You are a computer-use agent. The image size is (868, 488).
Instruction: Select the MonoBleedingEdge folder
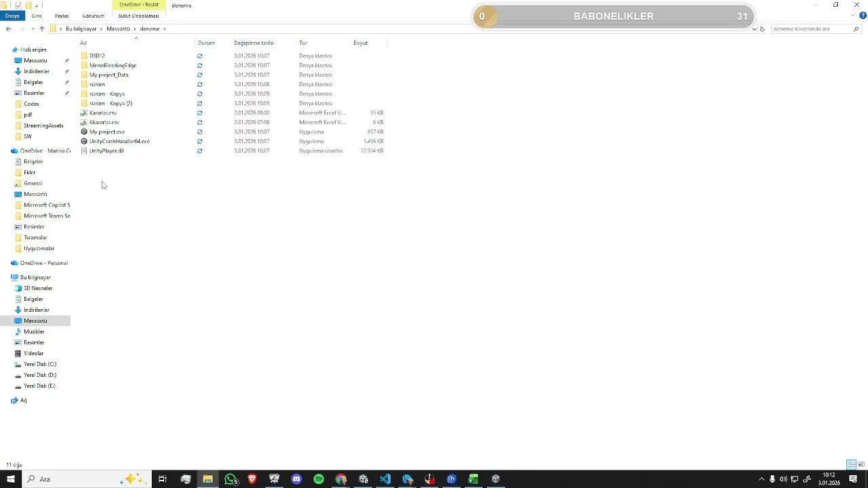pyautogui.click(x=113, y=65)
